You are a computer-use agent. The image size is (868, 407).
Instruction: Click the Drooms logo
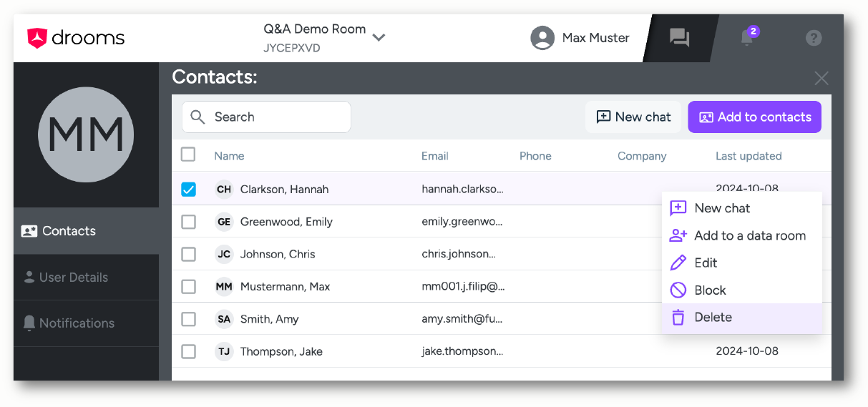click(76, 38)
